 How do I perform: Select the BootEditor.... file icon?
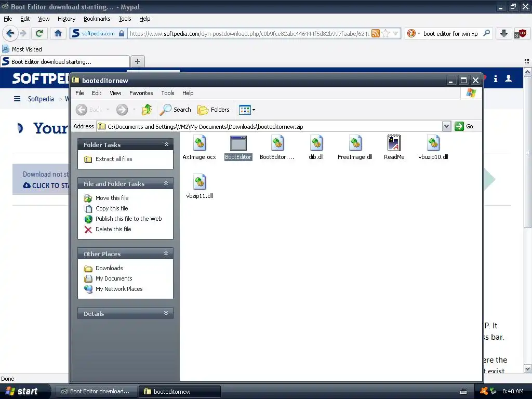point(277,143)
